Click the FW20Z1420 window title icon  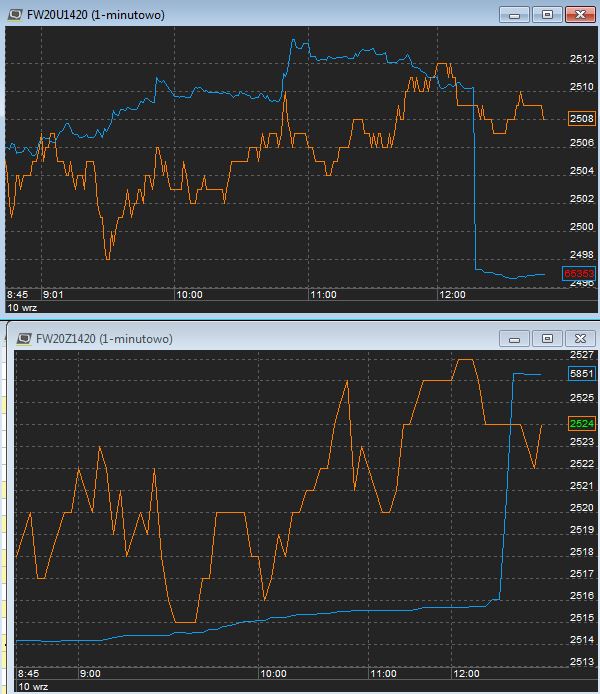click(x=24, y=339)
